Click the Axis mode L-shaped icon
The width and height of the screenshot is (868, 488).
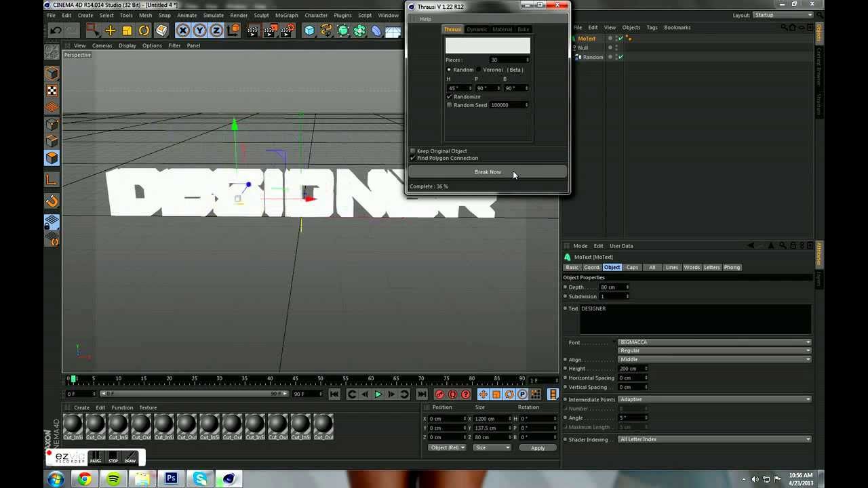(52, 180)
